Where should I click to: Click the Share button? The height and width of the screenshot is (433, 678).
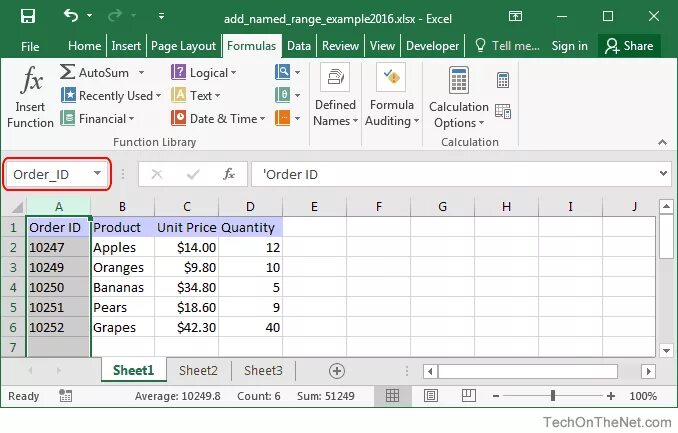click(x=629, y=46)
